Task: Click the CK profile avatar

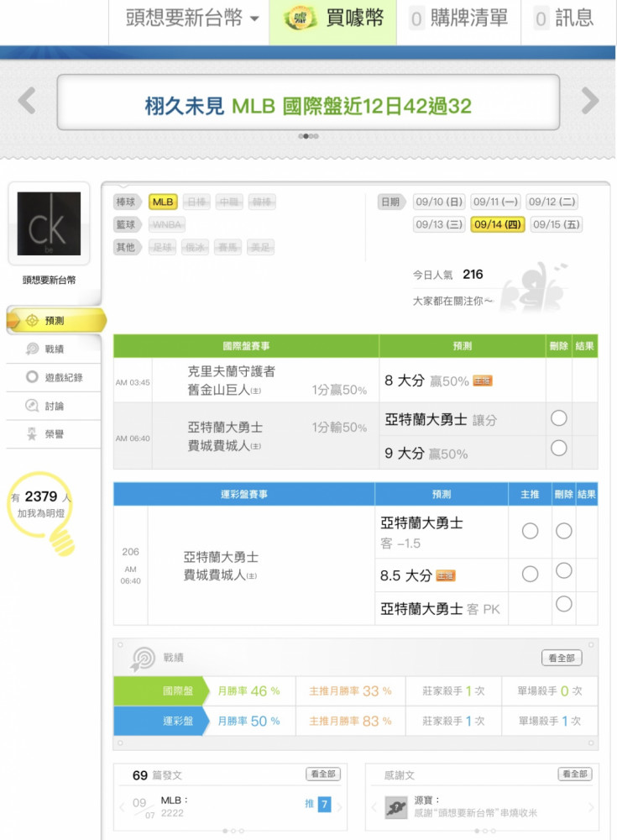Action: (49, 223)
